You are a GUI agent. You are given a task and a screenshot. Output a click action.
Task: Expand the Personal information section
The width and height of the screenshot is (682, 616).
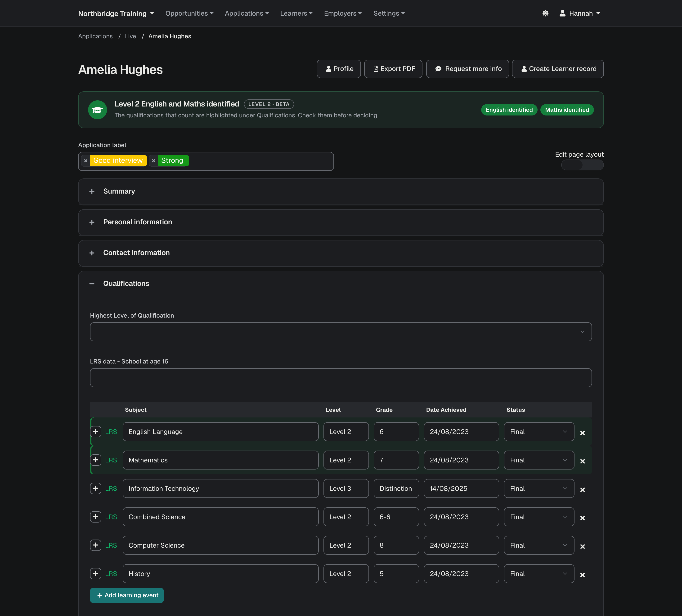(x=341, y=222)
